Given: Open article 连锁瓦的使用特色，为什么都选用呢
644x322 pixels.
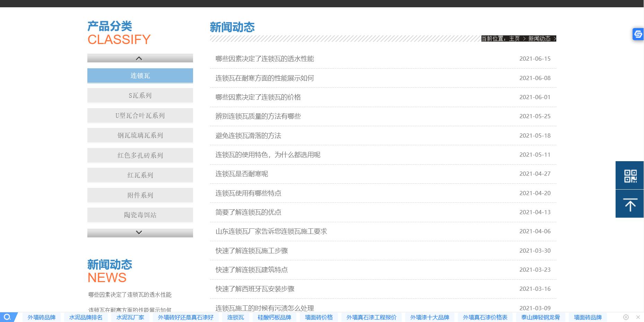Looking at the screenshot, I should point(268,155).
